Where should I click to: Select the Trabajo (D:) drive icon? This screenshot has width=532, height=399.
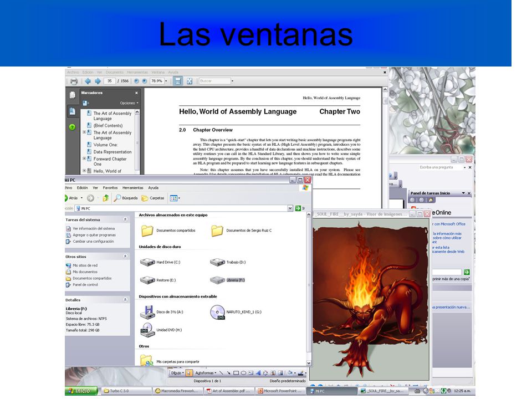[217, 262]
